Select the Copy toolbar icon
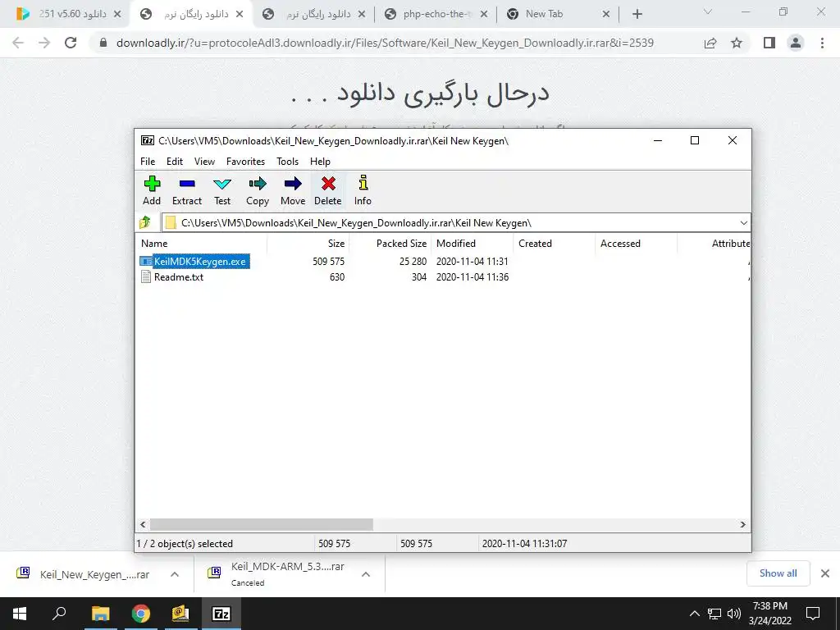Viewport: 840px width, 630px height. click(258, 190)
